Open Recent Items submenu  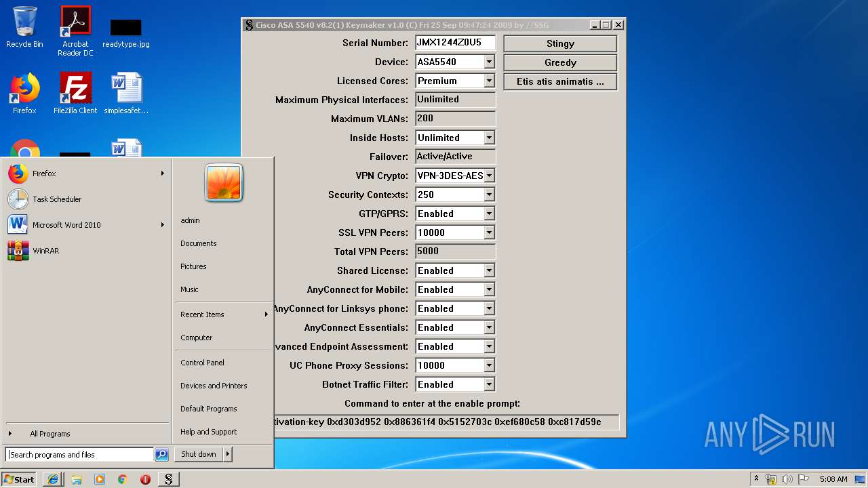(224, 314)
